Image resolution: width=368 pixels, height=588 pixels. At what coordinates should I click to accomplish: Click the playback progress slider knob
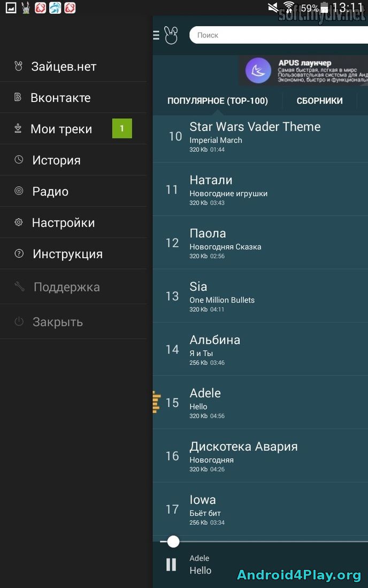173,541
